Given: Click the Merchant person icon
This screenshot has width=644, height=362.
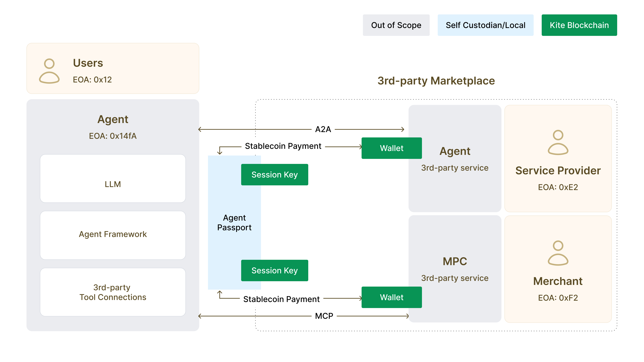Looking at the screenshot, I should tap(558, 253).
